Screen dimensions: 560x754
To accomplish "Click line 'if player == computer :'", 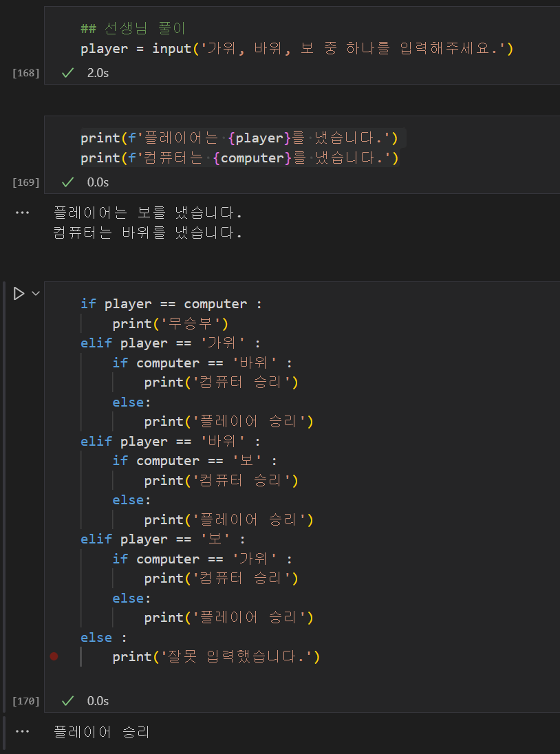I will pyautogui.click(x=171, y=304).
